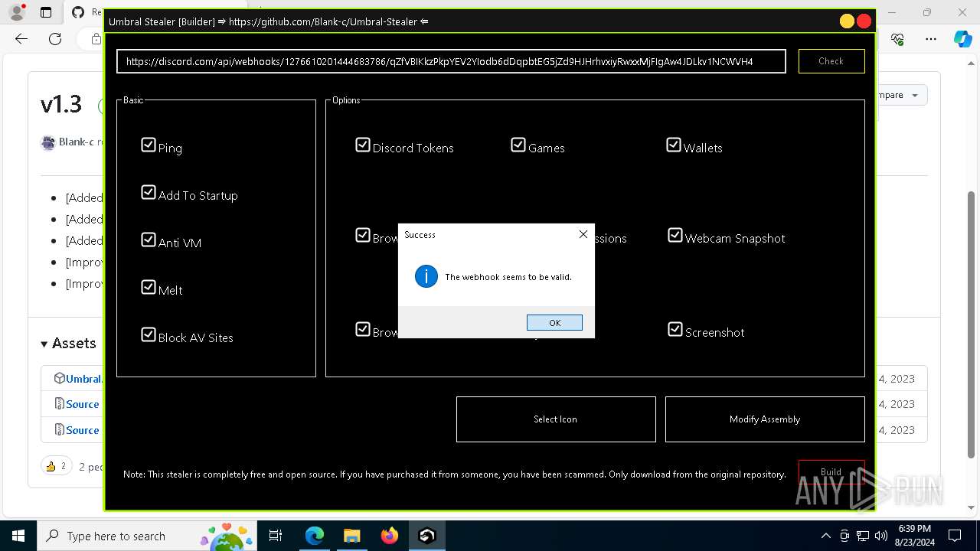Toggle the Brow… checkbox in Screenshot row
Viewport: 980px width, 551px height.
pyautogui.click(x=363, y=329)
